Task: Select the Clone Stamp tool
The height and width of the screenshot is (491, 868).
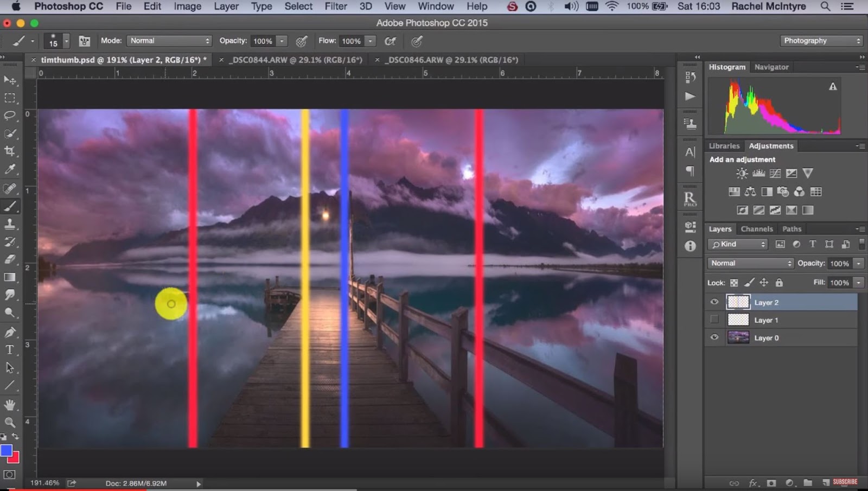Action: pos(10,224)
